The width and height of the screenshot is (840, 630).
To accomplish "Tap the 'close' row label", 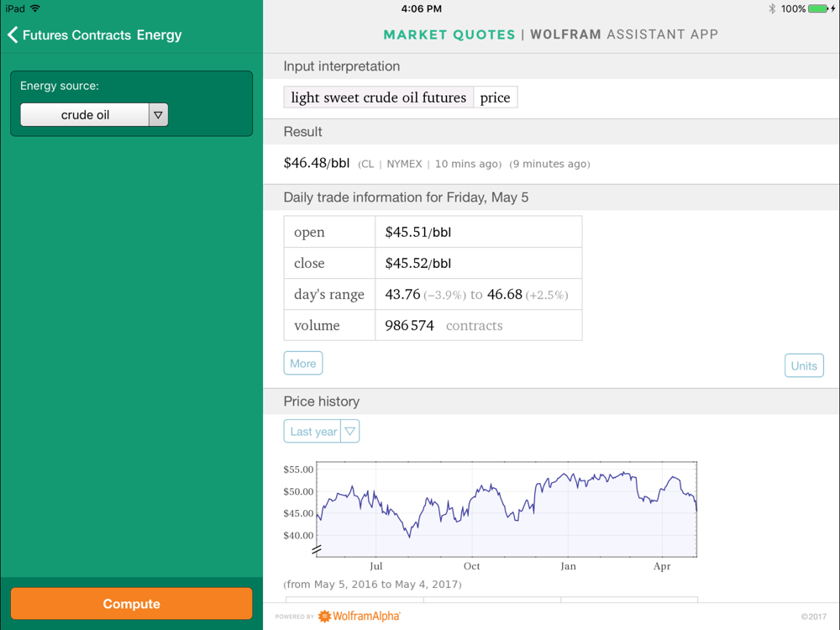I will [x=309, y=263].
